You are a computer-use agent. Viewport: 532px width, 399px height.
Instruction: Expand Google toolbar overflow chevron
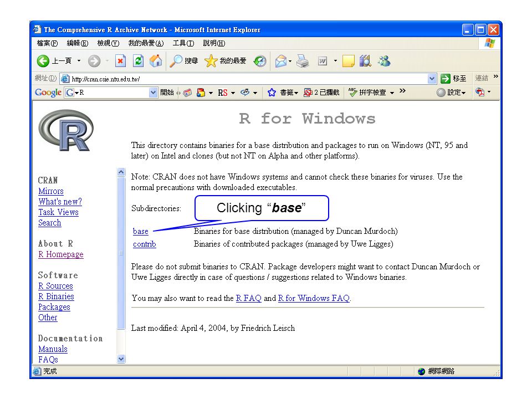[402, 90]
